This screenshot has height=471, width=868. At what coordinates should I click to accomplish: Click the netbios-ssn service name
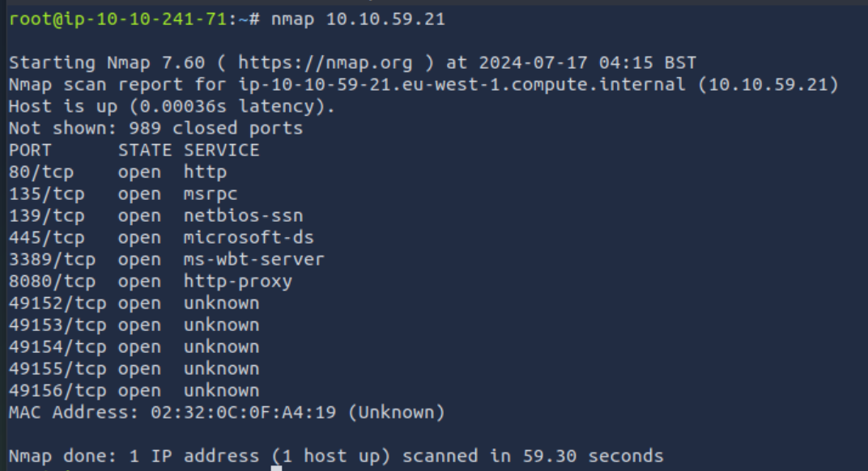243,216
